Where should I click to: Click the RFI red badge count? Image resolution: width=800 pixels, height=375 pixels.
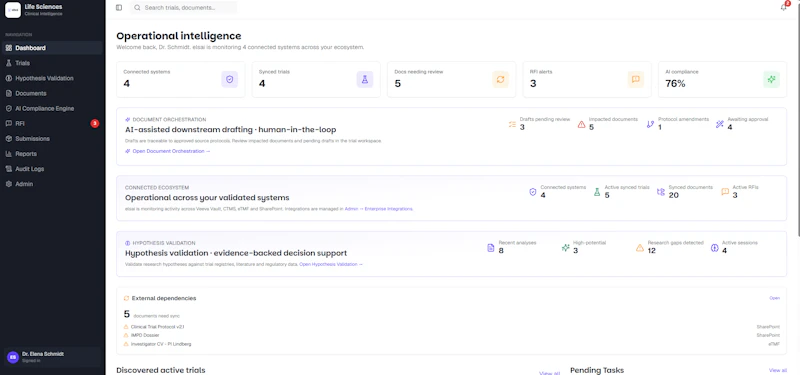(x=94, y=123)
